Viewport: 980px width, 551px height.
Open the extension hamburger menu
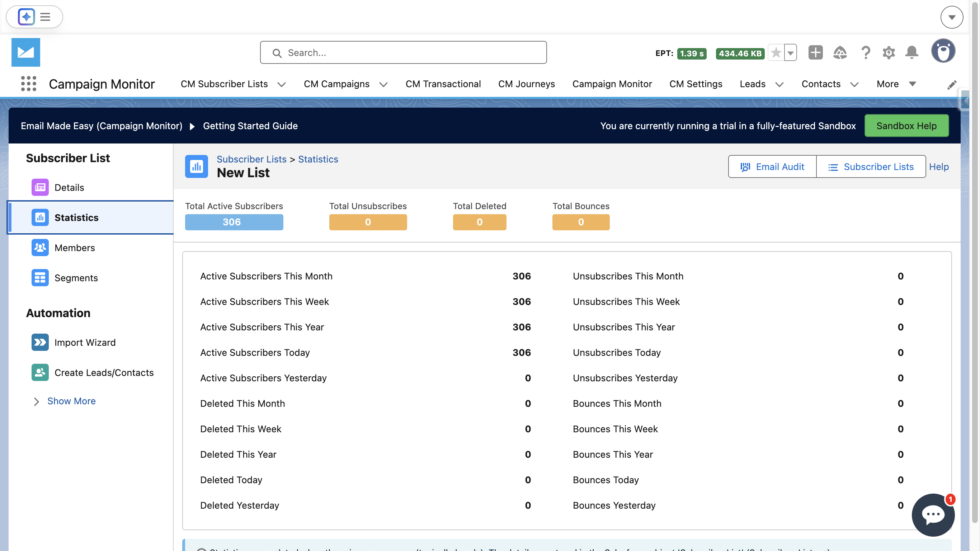point(45,17)
